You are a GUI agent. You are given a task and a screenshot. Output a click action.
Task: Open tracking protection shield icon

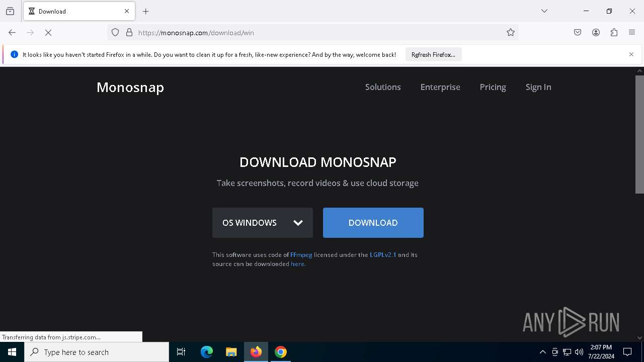tap(115, 33)
